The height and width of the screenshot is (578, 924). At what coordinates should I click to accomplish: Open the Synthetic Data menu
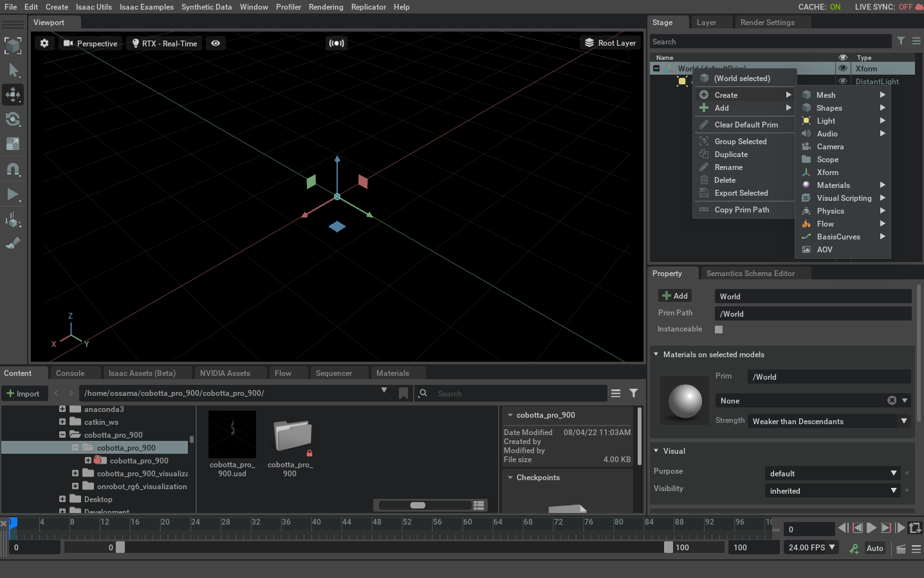[207, 7]
